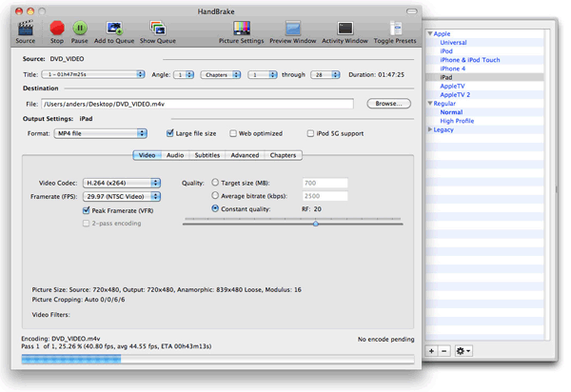Select Average bitrate (kbps) radio button
The height and width of the screenshot is (392, 571).
(x=215, y=196)
